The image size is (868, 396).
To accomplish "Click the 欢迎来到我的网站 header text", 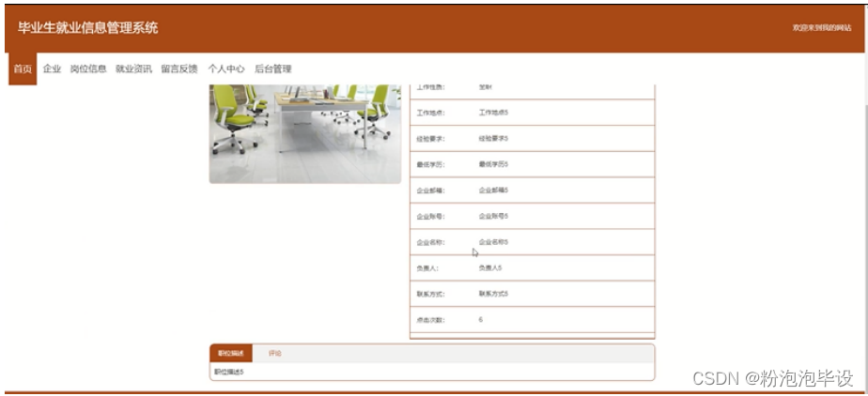I will 822,28.
